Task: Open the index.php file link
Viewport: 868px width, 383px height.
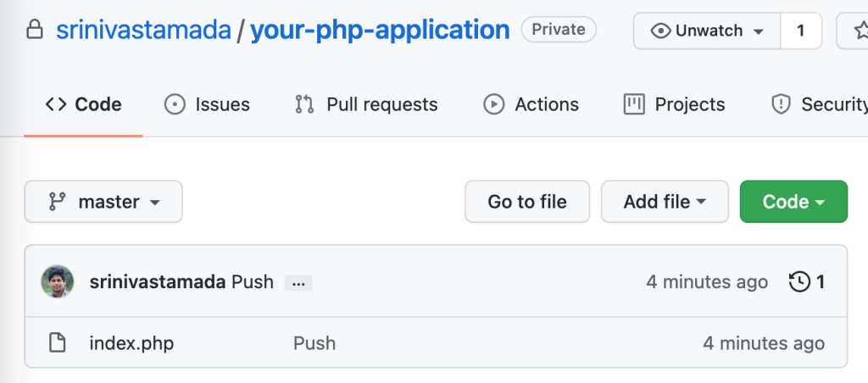Action: pyautogui.click(x=131, y=343)
